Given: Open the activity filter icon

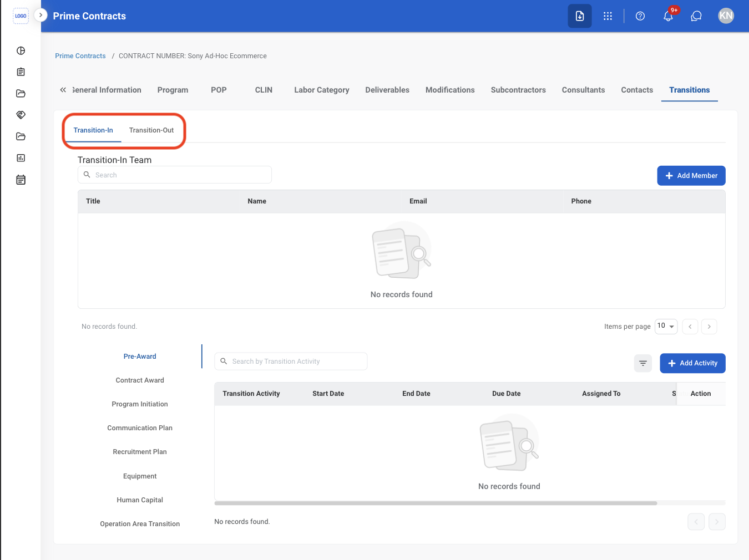Looking at the screenshot, I should coord(643,363).
